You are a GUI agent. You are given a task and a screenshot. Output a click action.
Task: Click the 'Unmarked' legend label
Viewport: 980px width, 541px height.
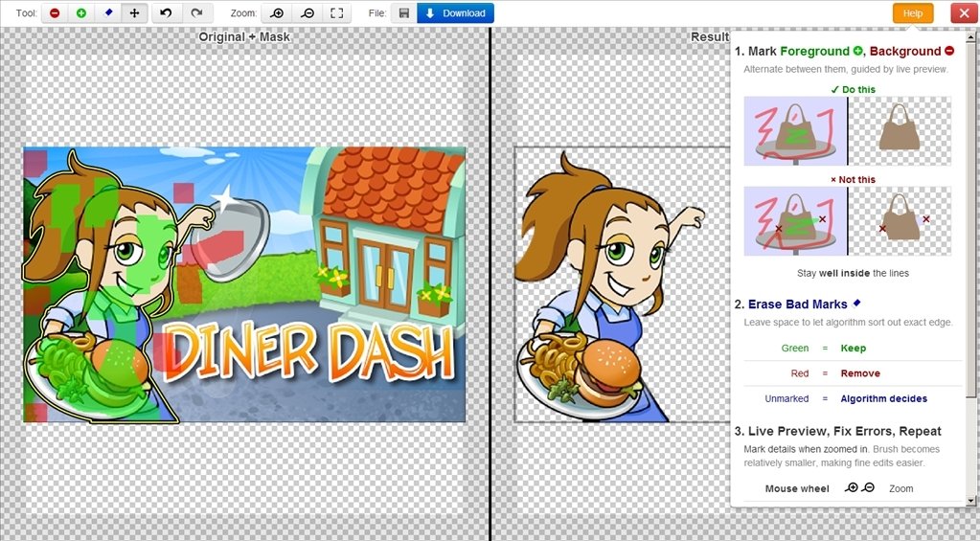(x=786, y=398)
